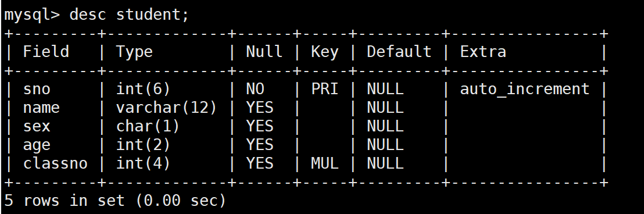Select the Type column header
Screen dimensions: 644x214
tap(134, 52)
